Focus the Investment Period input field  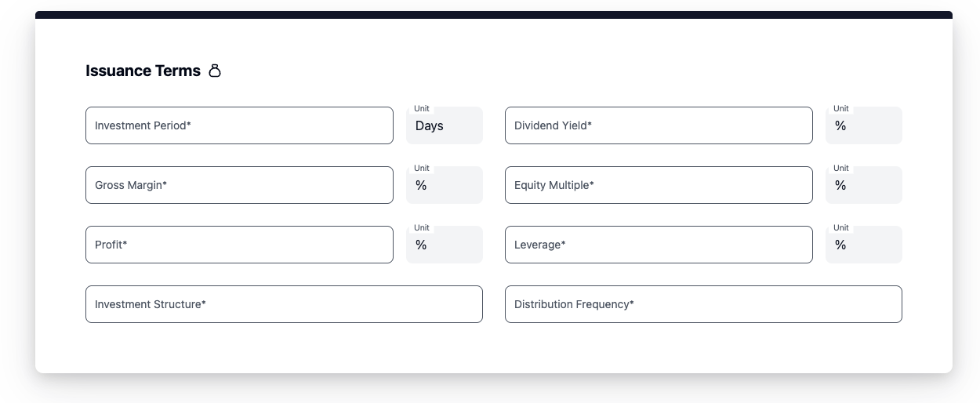(239, 125)
